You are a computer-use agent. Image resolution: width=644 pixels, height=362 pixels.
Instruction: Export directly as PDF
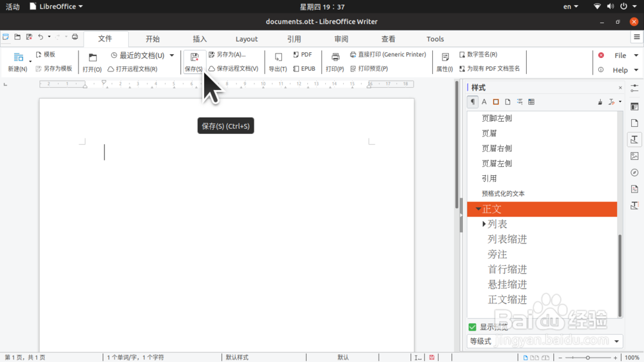(x=303, y=54)
